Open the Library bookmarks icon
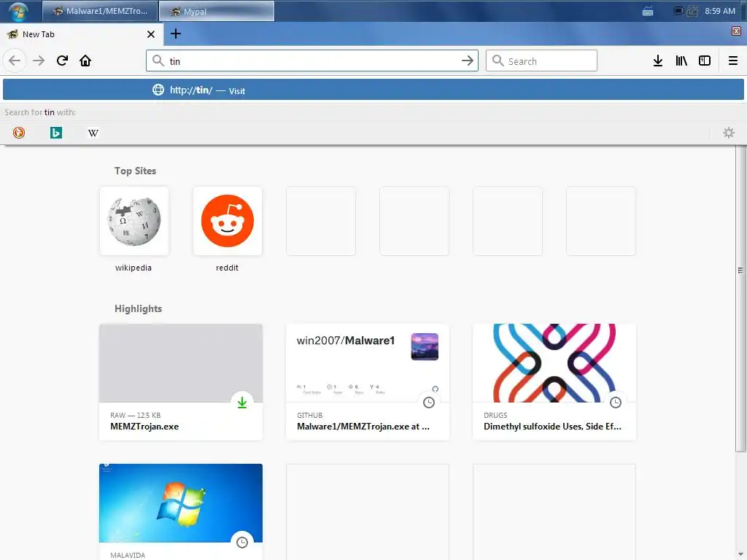The image size is (747, 560). pyautogui.click(x=681, y=61)
